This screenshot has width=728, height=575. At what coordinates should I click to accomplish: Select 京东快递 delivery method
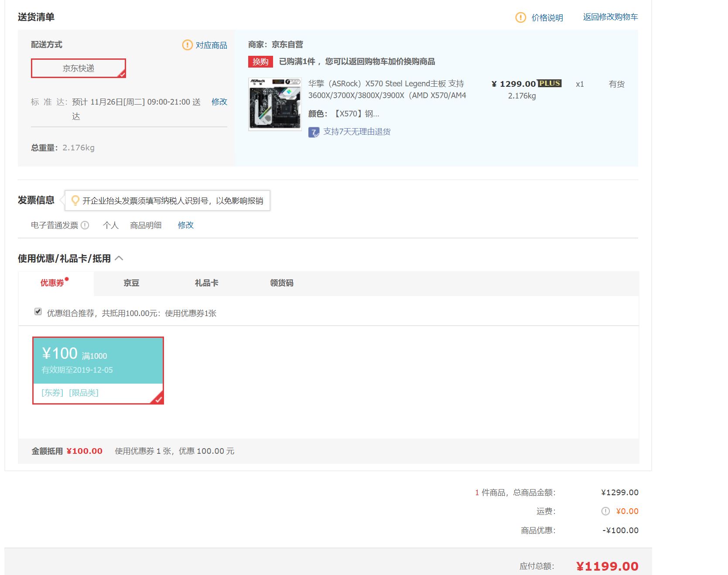pos(79,68)
